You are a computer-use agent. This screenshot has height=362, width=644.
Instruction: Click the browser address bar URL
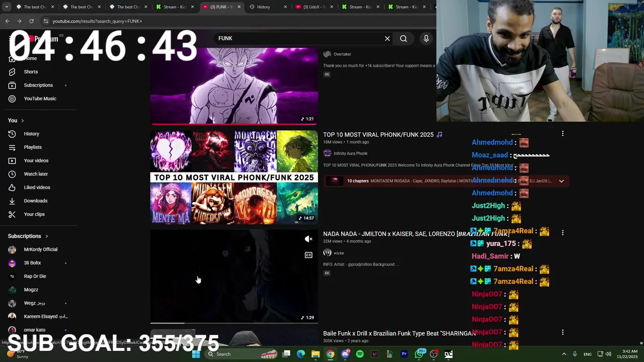(97, 21)
